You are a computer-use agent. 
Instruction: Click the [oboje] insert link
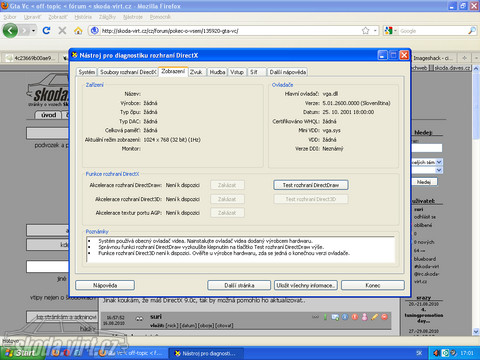point(206,325)
